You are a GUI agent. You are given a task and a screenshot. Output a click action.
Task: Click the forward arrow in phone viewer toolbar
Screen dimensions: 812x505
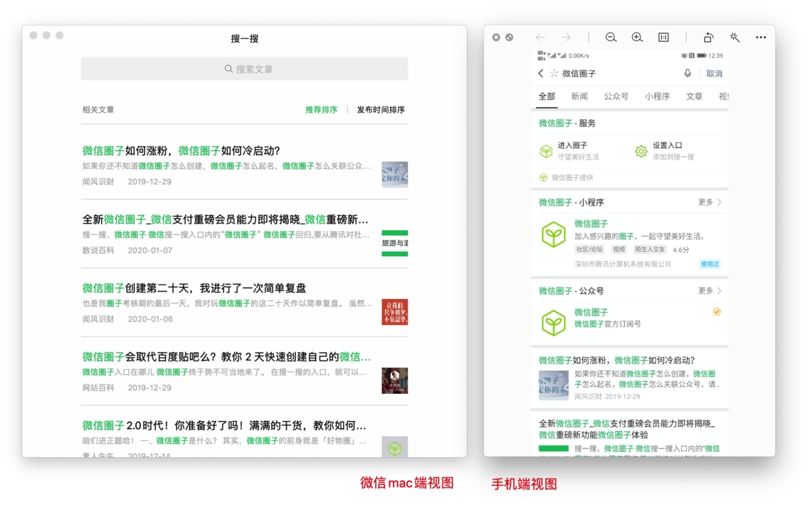coord(566,37)
